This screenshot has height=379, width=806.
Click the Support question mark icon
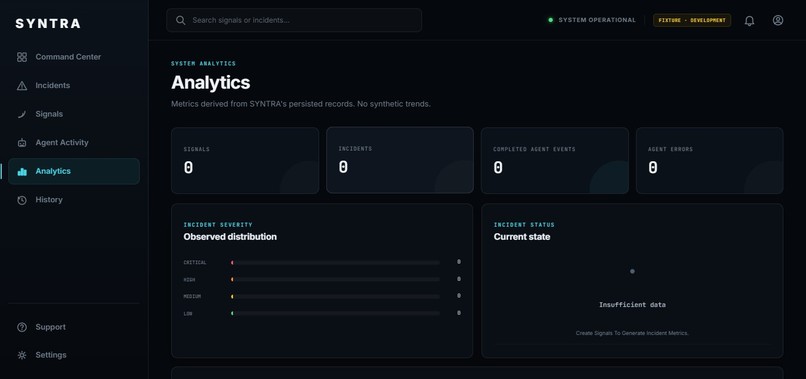(22, 327)
